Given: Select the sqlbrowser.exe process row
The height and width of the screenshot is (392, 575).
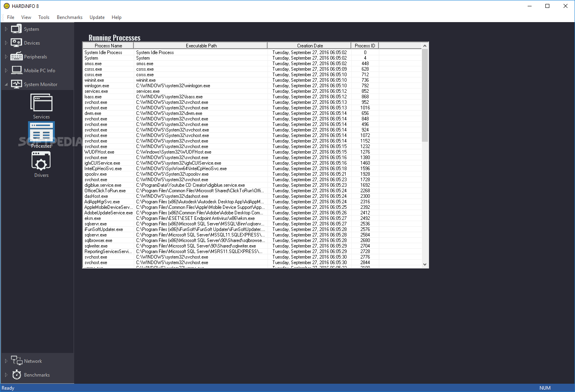Looking at the screenshot, I should pyautogui.click(x=252, y=240).
